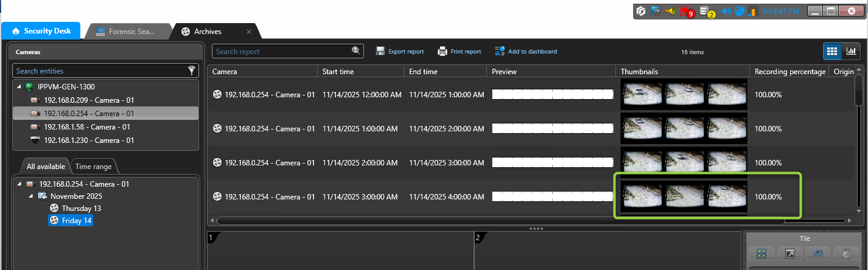Collapse 192.168.0.254 camera archive node
Image resolution: width=868 pixels, height=270 pixels.
(19, 184)
